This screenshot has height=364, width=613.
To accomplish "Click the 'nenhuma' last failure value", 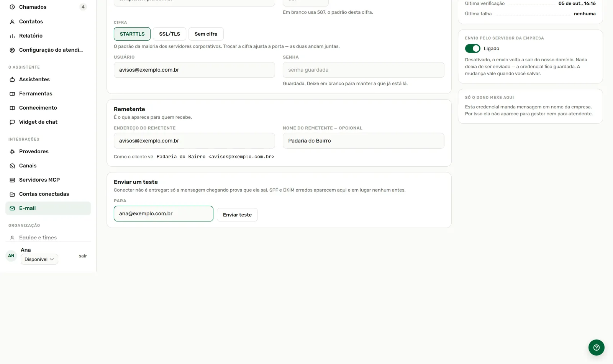I will (x=585, y=14).
